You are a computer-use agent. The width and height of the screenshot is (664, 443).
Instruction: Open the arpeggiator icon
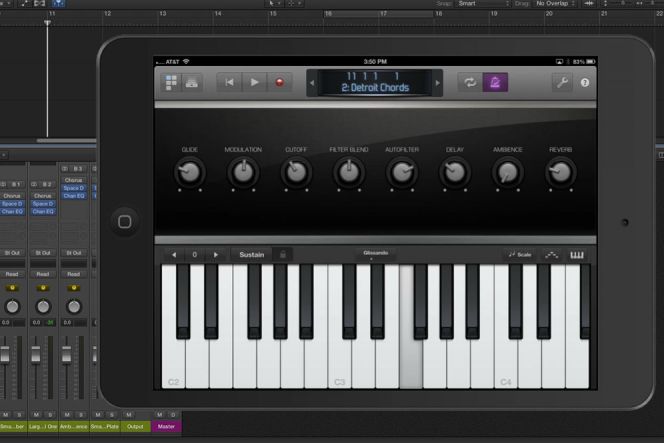tap(551, 255)
